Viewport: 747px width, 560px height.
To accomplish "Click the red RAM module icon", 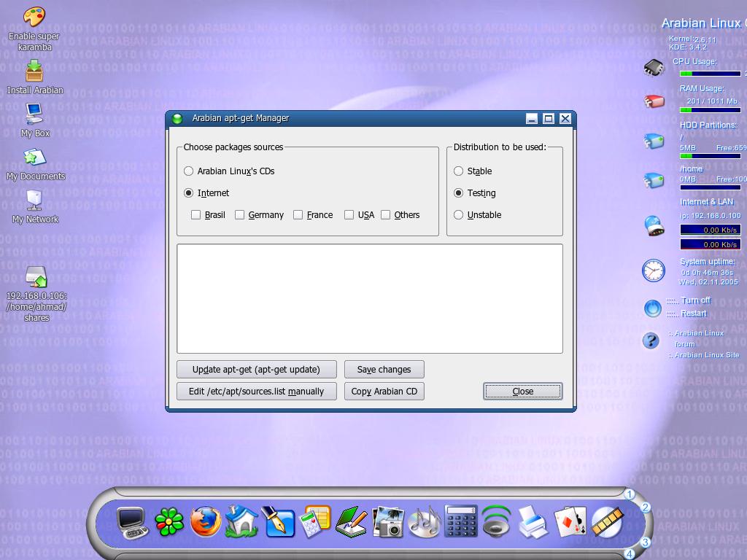I will tap(654, 101).
